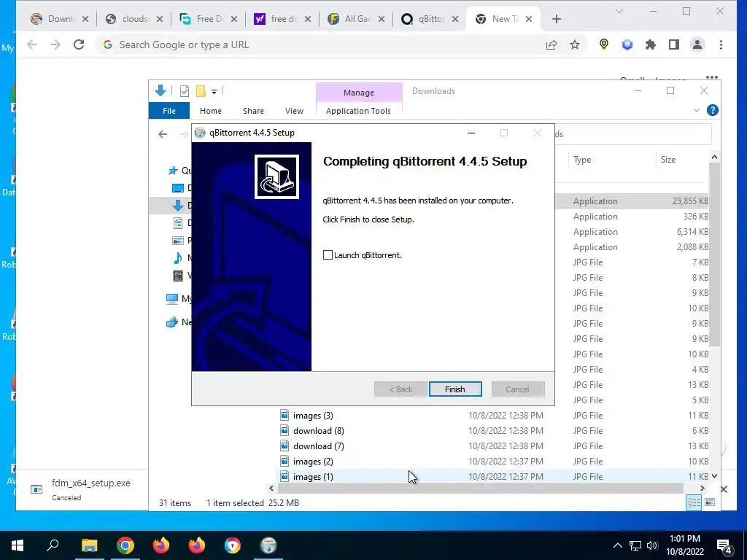Open Explorer help question mark icon

[x=712, y=111]
